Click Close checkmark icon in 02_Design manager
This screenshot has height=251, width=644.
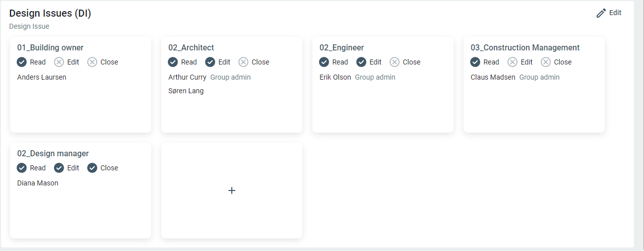click(x=92, y=168)
